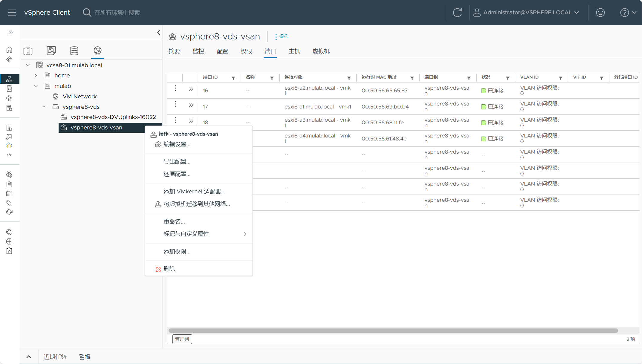Open the 操作 actions menu in header
Viewport: 642px width, 364px height.
click(282, 36)
